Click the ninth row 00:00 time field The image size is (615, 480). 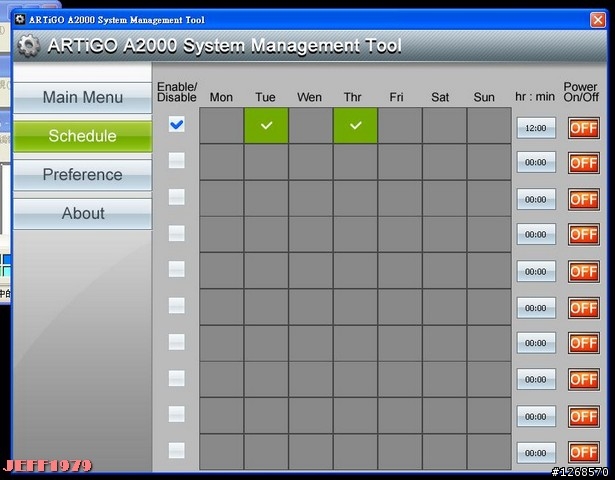click(x=536, y=416)
